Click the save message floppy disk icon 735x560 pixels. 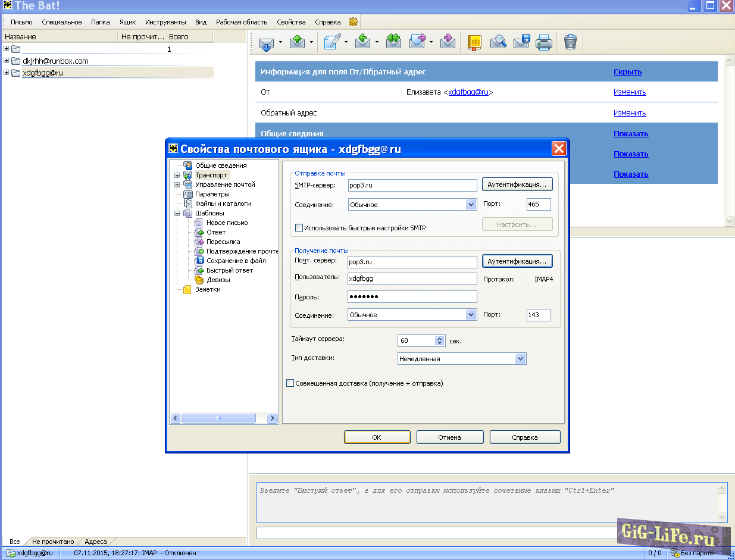521,42
